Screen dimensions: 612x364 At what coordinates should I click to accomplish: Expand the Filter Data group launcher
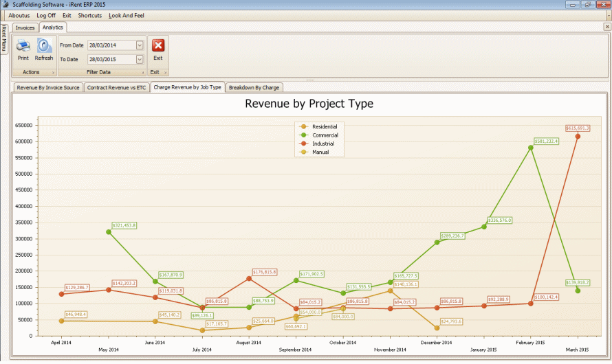click(143, 73)
